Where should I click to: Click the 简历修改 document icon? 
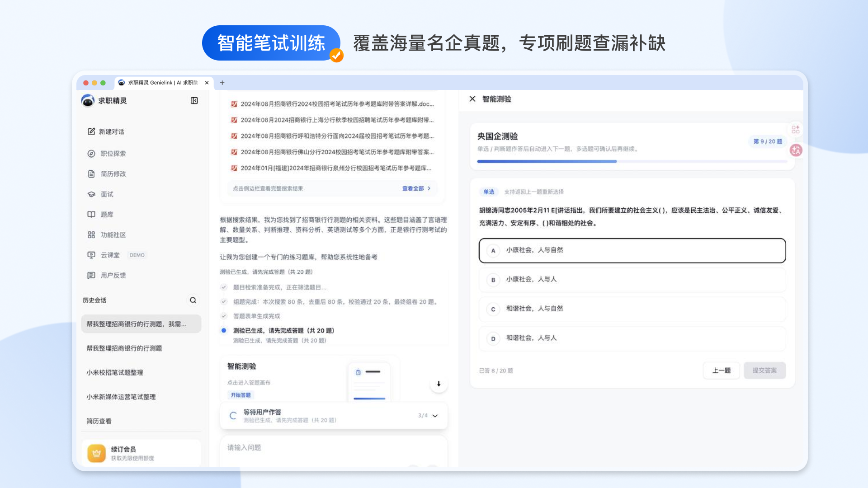(x=91, y=174)
